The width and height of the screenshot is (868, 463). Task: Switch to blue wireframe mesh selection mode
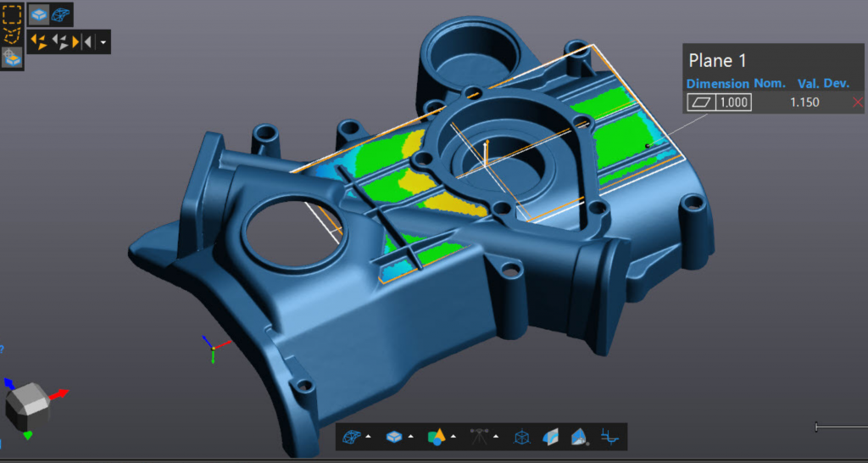(60, 14)
